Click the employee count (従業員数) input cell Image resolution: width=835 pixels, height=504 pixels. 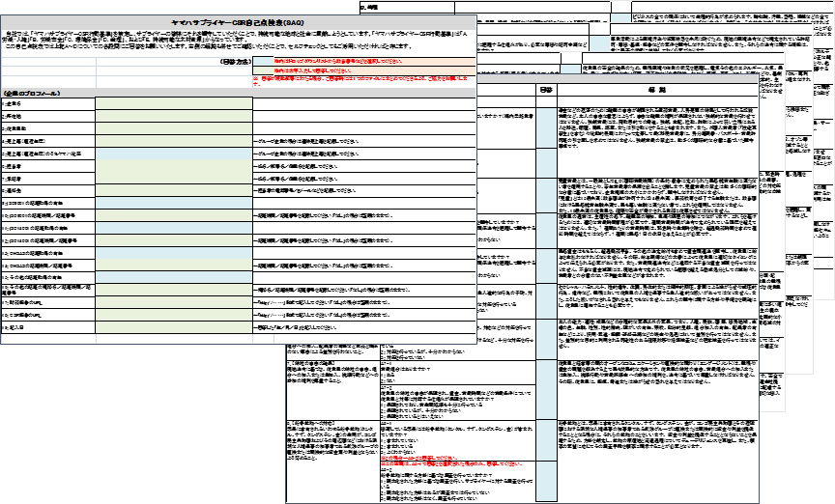pyautogui.click(x=174, y=127)
